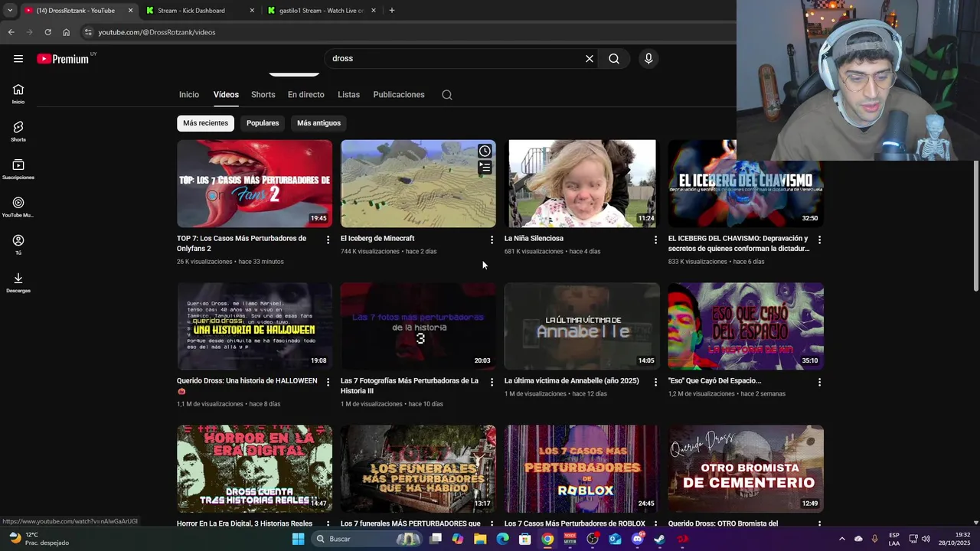The height and width of the screenshot is (551, 980).
Task: Show hidden system tray icons chevron
Action: tap(842, 539)
